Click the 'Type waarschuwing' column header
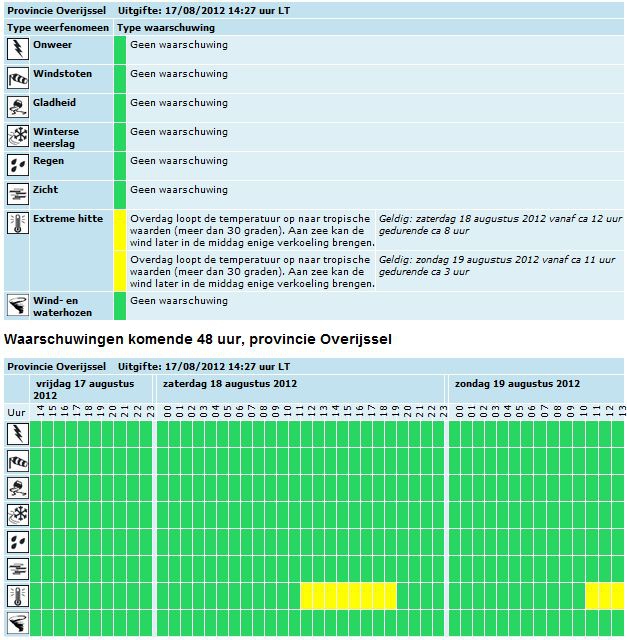This screenshot has width=627, height=640. tap(166, 28)
